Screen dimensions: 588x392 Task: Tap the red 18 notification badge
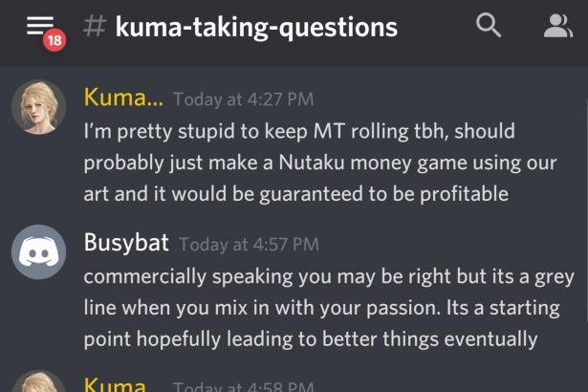[x=54, y=40]
